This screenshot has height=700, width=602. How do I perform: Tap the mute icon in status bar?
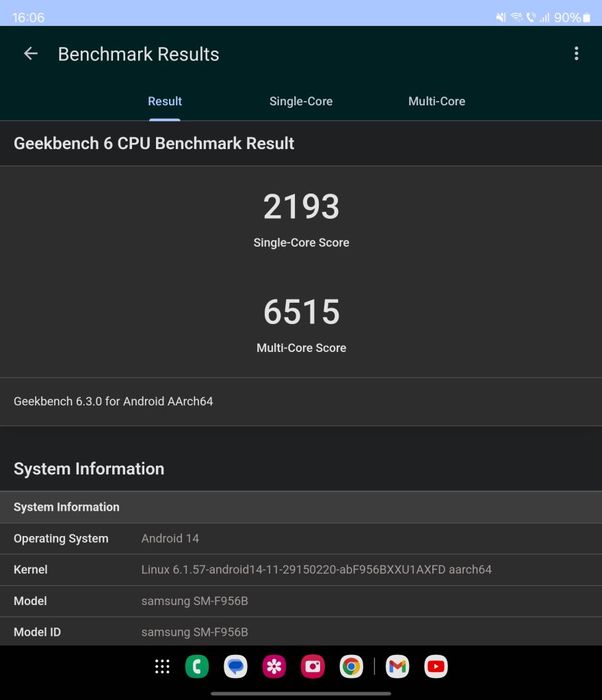point(501,17)
